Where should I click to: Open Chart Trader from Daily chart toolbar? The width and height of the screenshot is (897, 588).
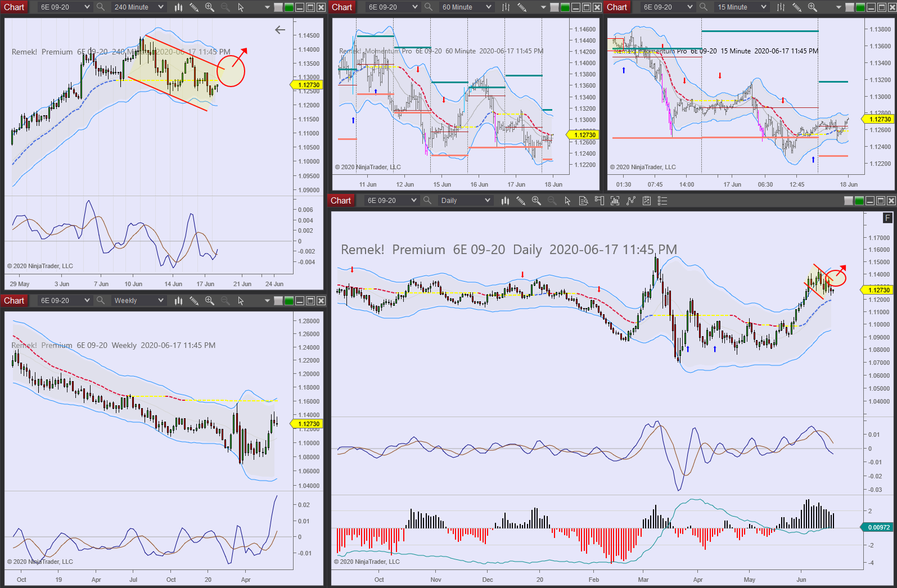point(599,201)
